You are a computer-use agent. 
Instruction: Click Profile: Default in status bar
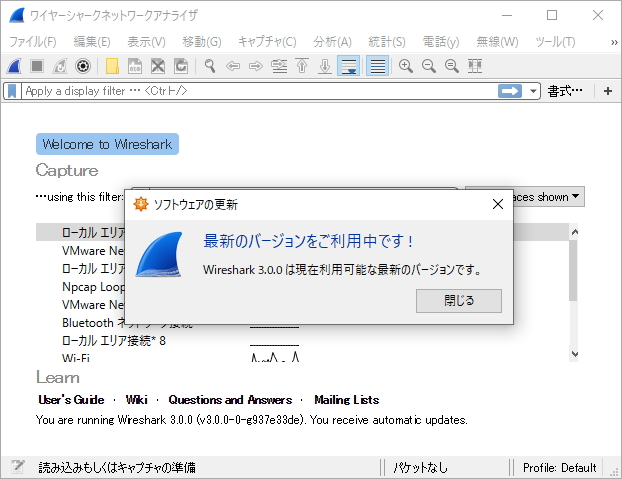[x=559, y=468]
